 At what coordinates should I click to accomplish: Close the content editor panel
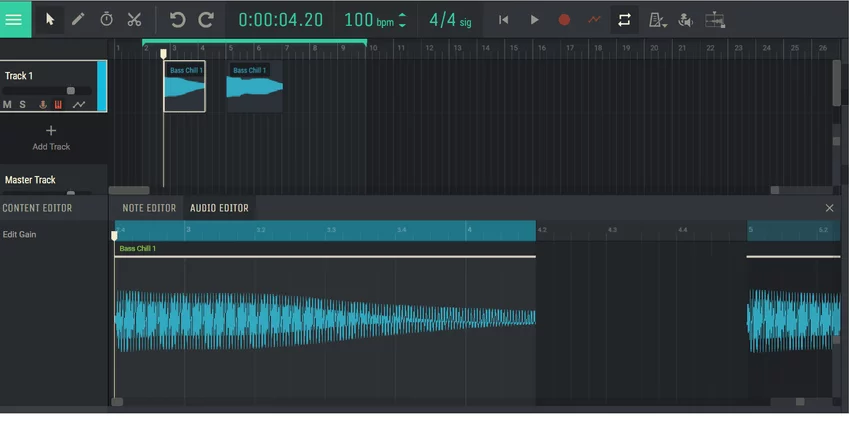click(x=829, y=208)
